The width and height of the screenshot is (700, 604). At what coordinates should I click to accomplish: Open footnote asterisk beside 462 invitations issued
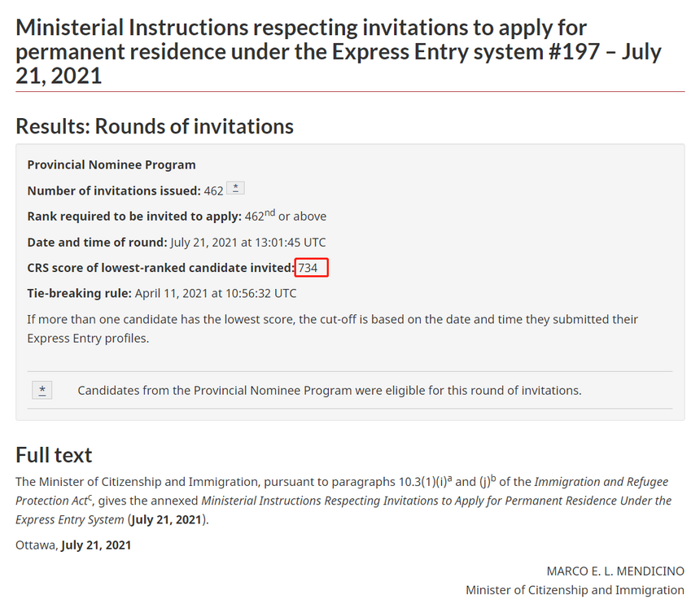[235, 188]
